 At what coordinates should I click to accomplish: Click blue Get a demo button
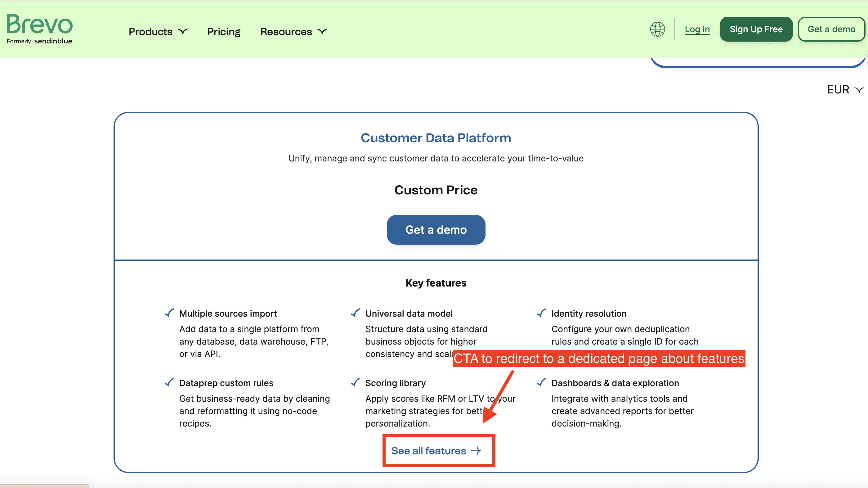tap(436, 230)
